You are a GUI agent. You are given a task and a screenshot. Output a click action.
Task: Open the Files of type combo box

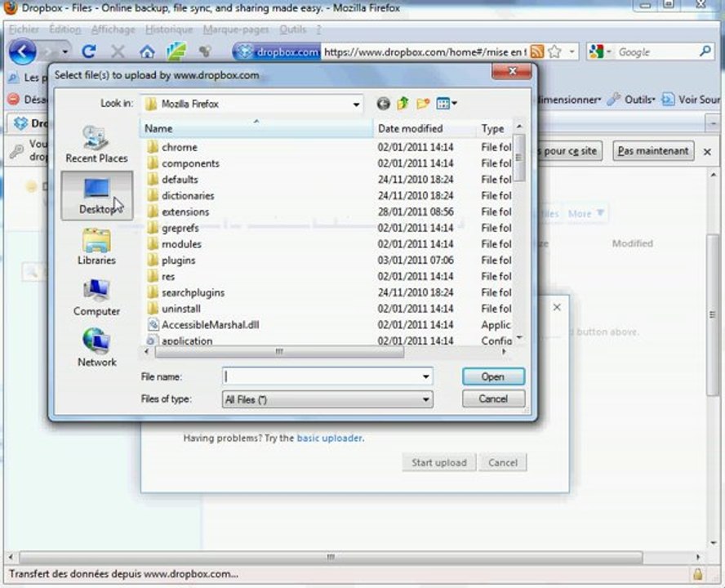327,399
